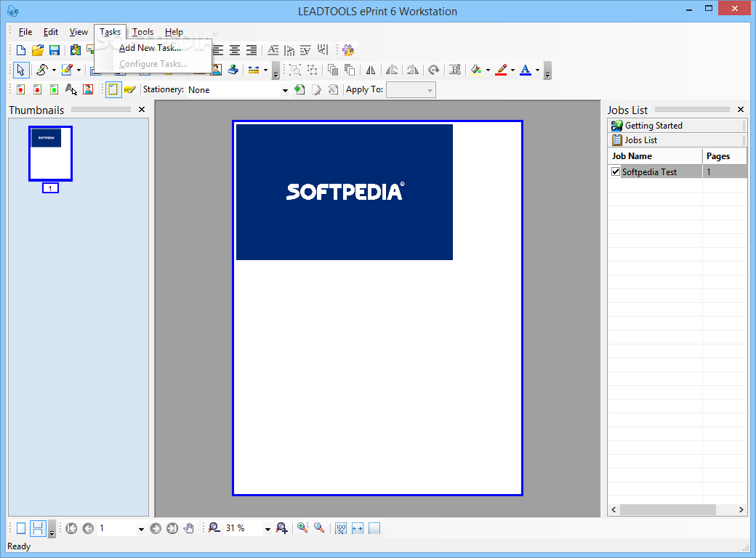The image size is (756, 558).
Task: Go to the last page button
Action: (x=172, y=529)
